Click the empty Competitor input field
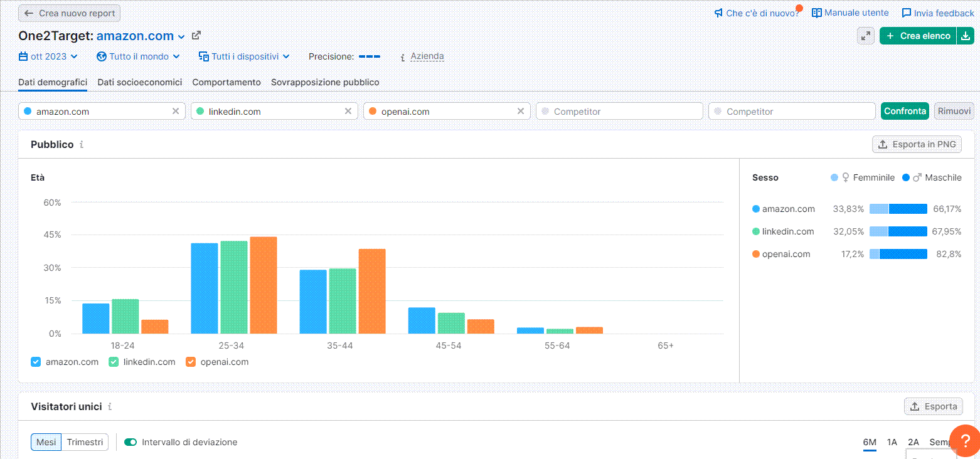Screen dimensions: 980x459 click(x=619, y=110)
